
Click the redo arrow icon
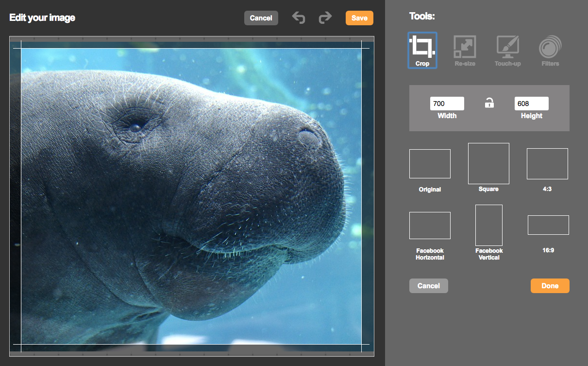(x=325, y=18)
